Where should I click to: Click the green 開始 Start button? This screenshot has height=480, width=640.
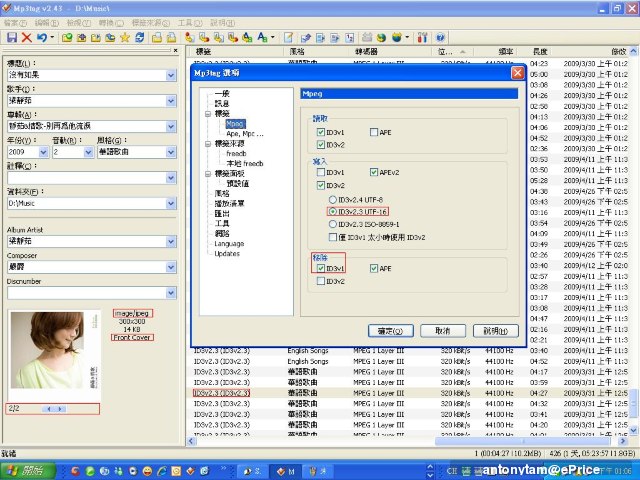[x=28, y=471]
